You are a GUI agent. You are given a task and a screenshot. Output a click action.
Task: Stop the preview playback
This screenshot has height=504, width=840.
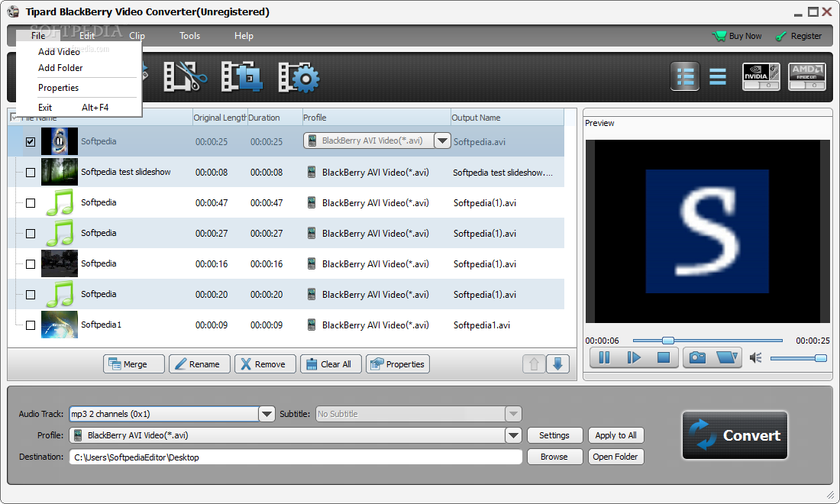(x=663, y=357)
